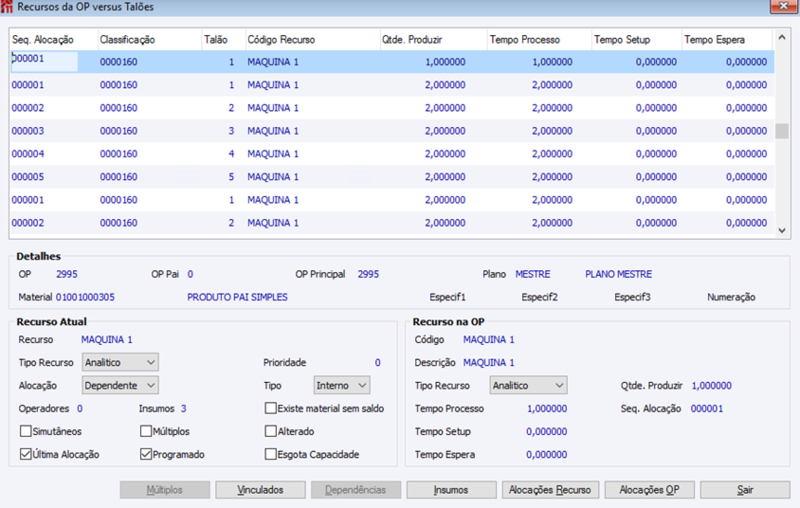Toggle the Programado checkbox
This screenshot has width=800, height=508.
146,454
